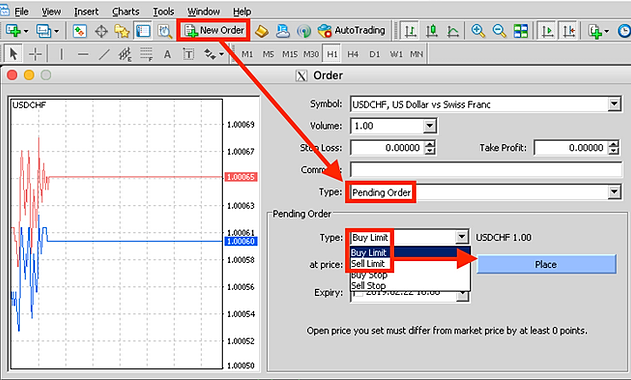Screen dimensions: 631x380
Task: Switch chart to M5 timeframe
Action: click(268, 54)
